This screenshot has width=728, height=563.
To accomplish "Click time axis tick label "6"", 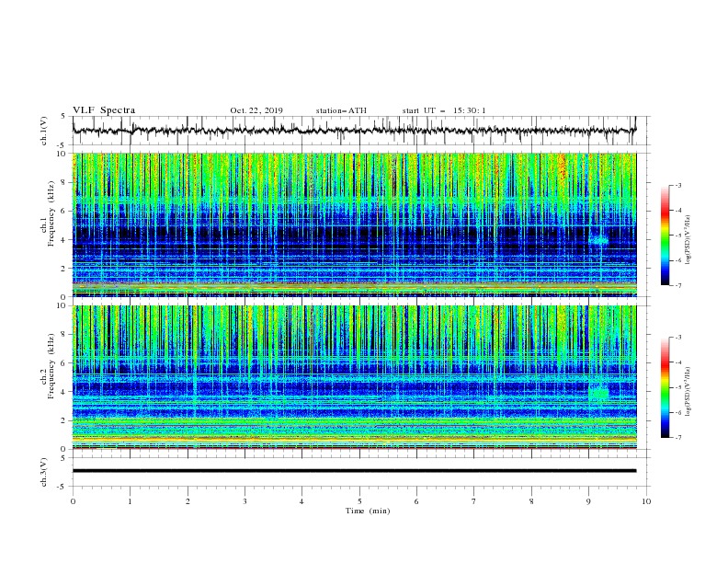I will click(x=416, y=501).
